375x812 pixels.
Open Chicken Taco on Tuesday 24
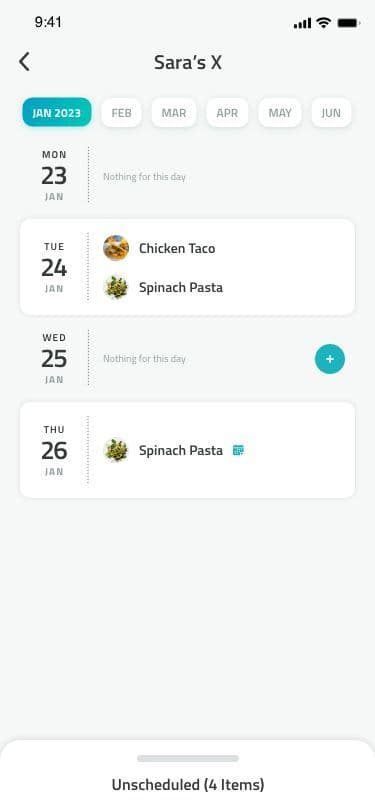coord(177,249)
